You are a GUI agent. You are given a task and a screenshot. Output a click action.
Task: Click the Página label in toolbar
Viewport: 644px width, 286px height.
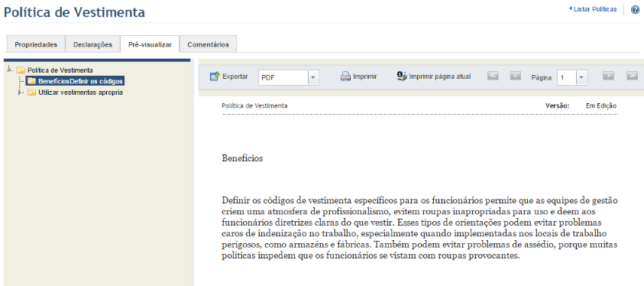(542, 78)
